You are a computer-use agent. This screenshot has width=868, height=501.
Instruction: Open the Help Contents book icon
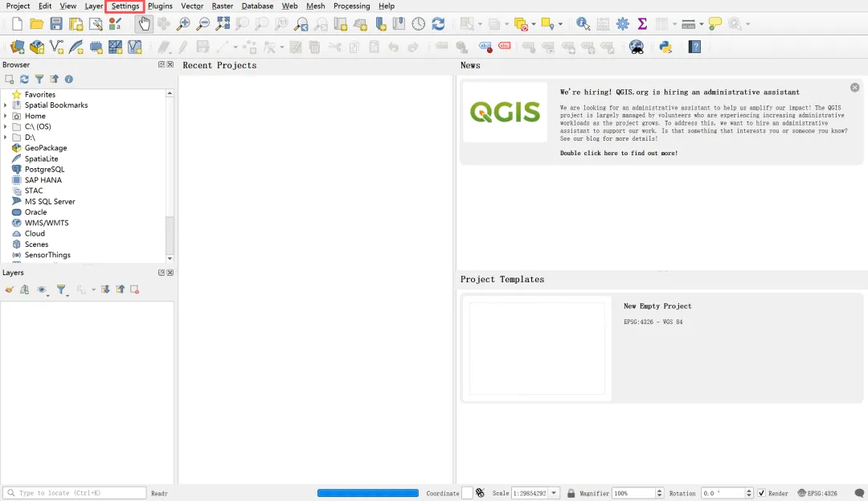[x=694, y=47]
